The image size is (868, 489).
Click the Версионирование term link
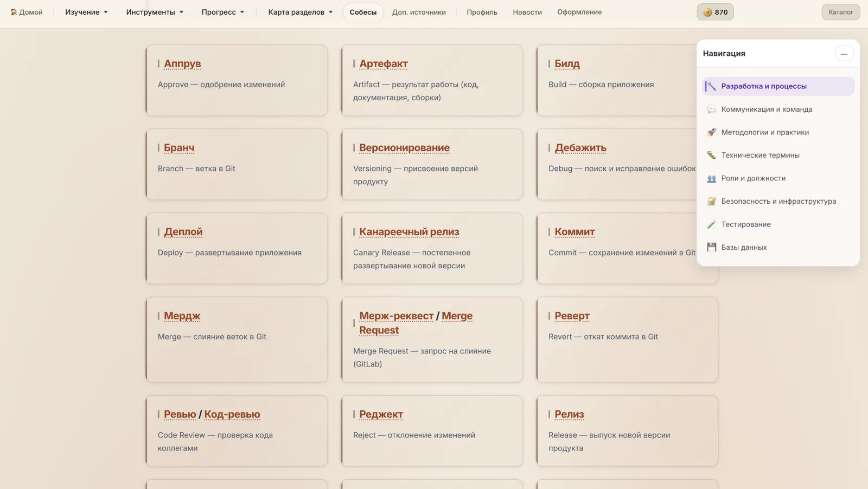click(404, 148)
